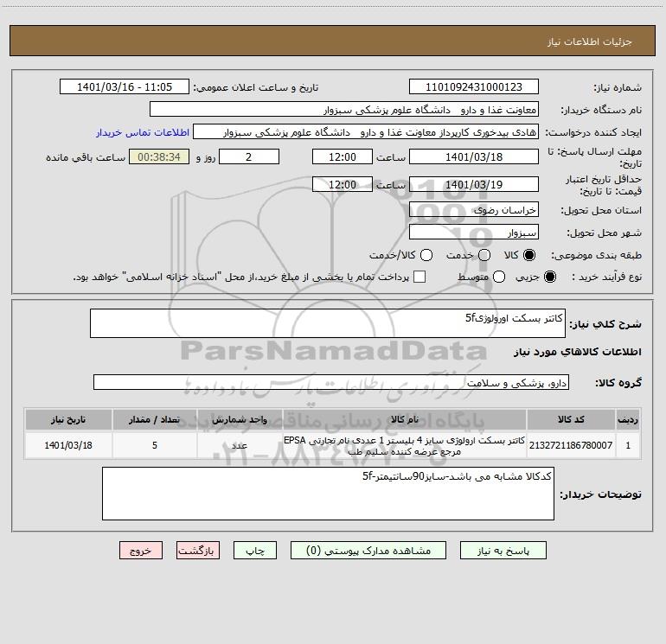Click the response deadline hour field beside 1401/03/18

[x=343, y=156]
